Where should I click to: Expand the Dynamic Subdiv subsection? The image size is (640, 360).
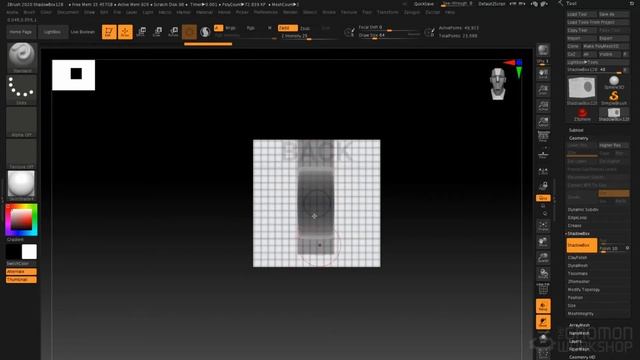pos(583,209)
